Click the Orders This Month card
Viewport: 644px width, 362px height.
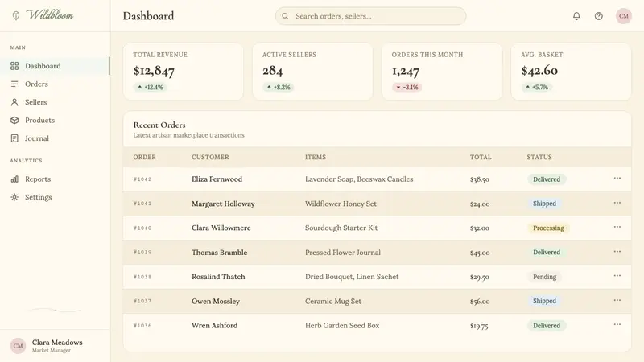(442, 72)
